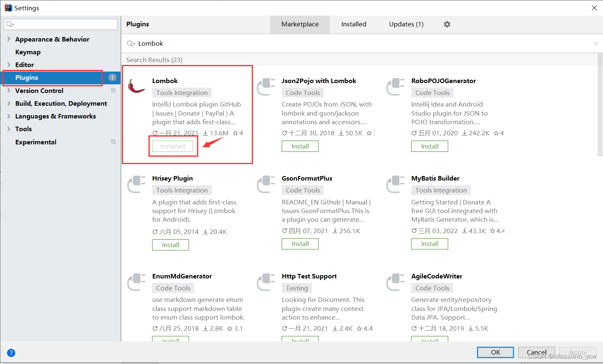
Task: Open the EnumMdGenerator plugin title
Action: [182, 276]
